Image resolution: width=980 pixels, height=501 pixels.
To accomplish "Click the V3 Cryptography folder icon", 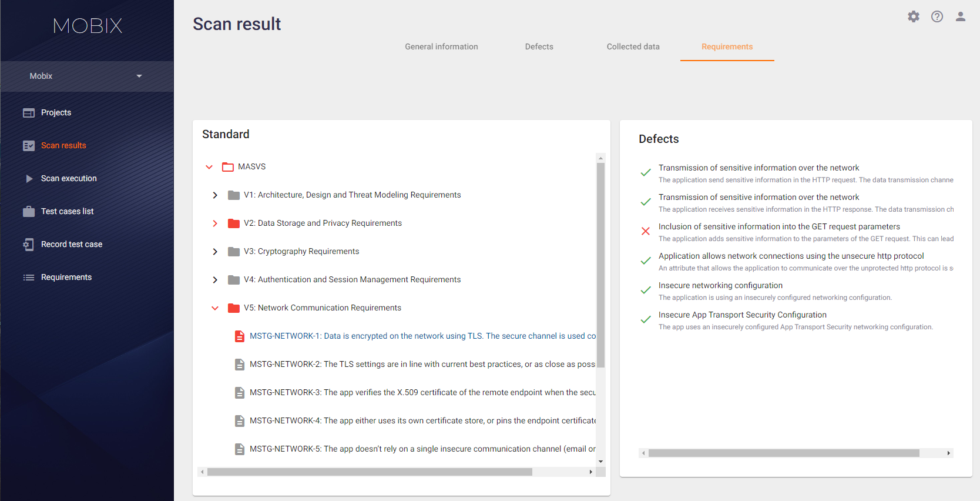I will coord(234,252).
